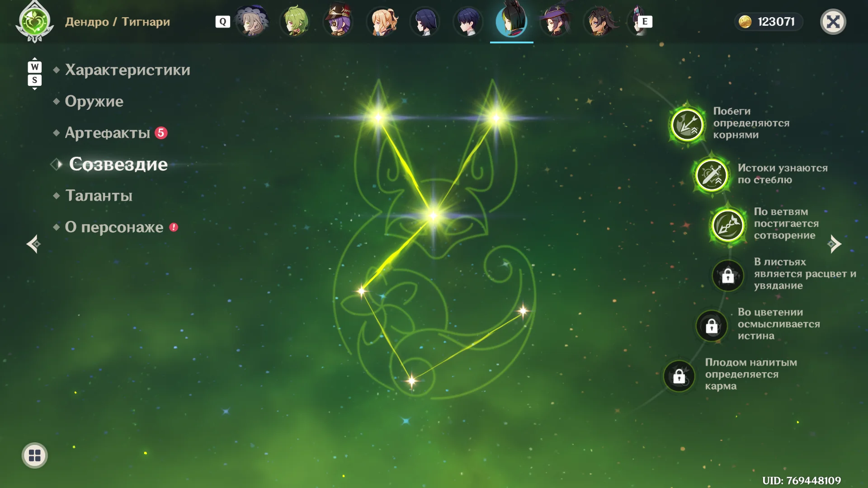868x488 pixels.
Task: Click the W key hint to move menu up
Action: [35, 67]
